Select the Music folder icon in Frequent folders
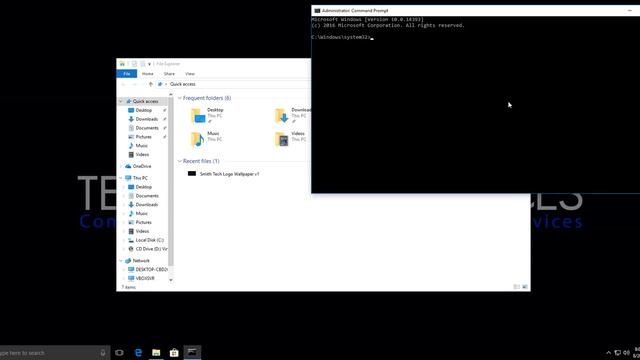This screenshot has width=640, height=360. (198, 140)
